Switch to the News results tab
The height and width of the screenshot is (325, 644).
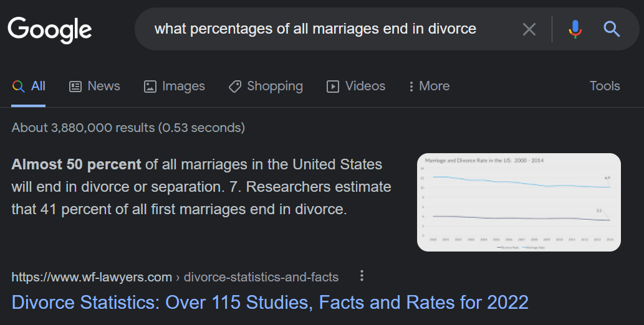pos(95,87)
